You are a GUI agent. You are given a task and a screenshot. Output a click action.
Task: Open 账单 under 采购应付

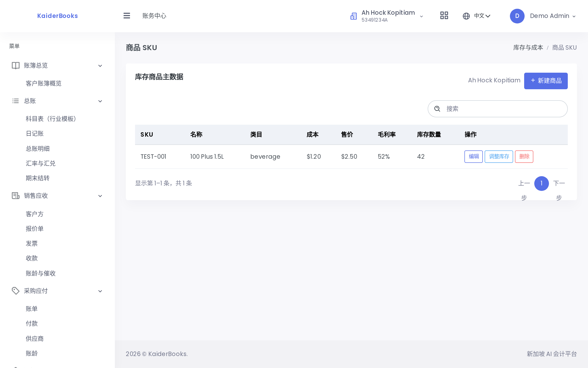32,309
